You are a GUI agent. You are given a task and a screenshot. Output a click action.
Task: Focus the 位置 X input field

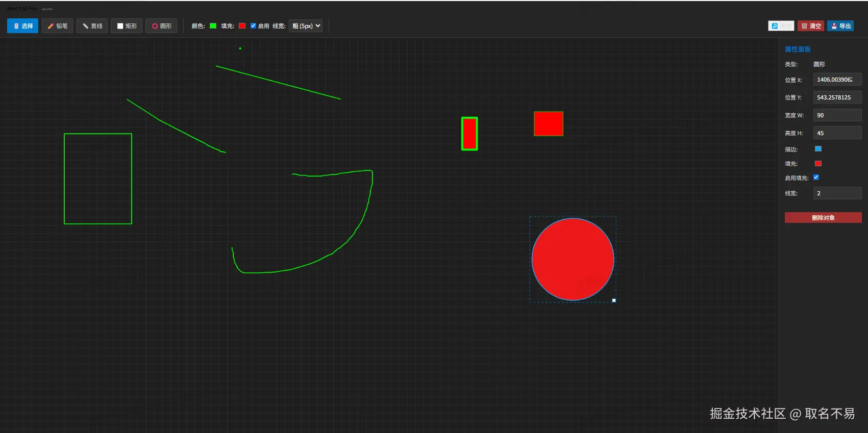[x=837, y=80]
